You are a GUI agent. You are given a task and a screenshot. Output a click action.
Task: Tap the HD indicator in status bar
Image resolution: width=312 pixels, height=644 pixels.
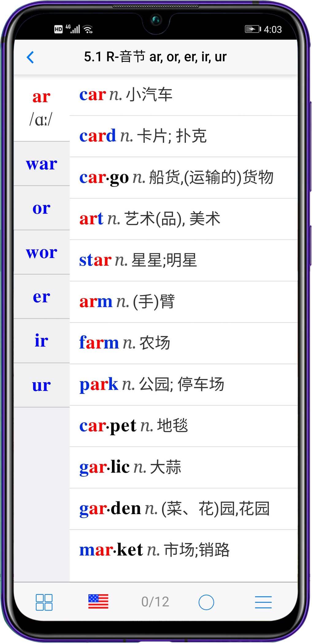pos(58,29)
